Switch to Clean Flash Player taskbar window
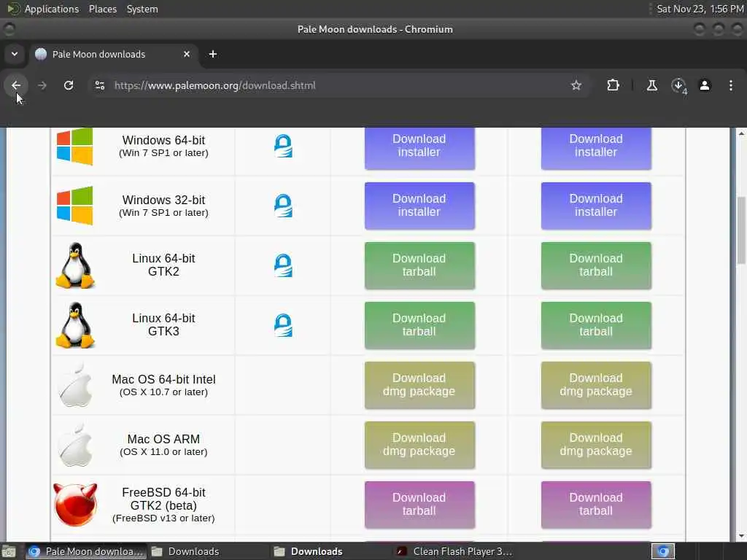The height and width of the screenshot is (560, 747). click(x=454, y=551)
